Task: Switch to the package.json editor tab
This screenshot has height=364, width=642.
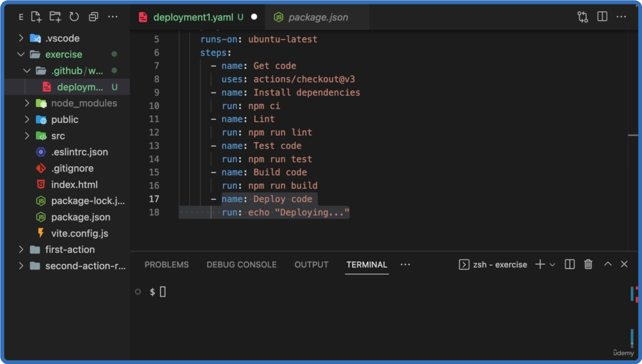Action: point(318,17)
